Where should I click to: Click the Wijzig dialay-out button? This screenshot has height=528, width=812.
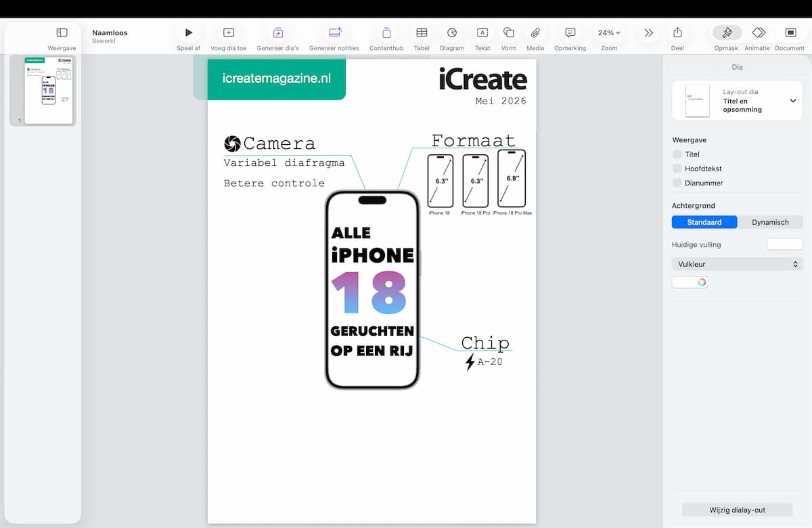(x=738, y=510)
